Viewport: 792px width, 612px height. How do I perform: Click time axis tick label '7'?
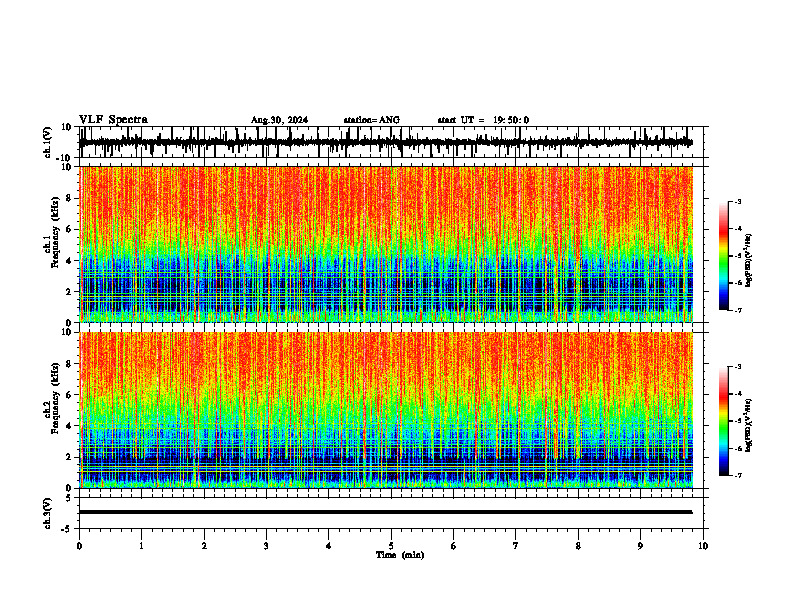pos(516,546)
